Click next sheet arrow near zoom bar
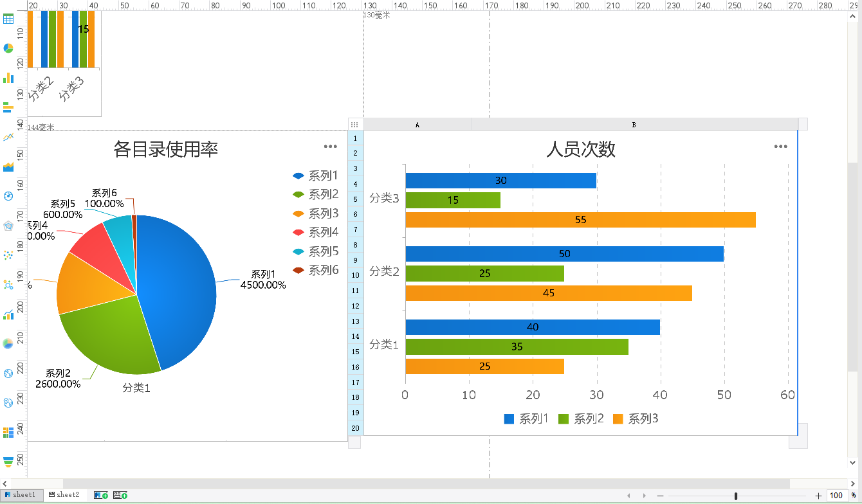862x504 pixels. (x=644, y=496)
